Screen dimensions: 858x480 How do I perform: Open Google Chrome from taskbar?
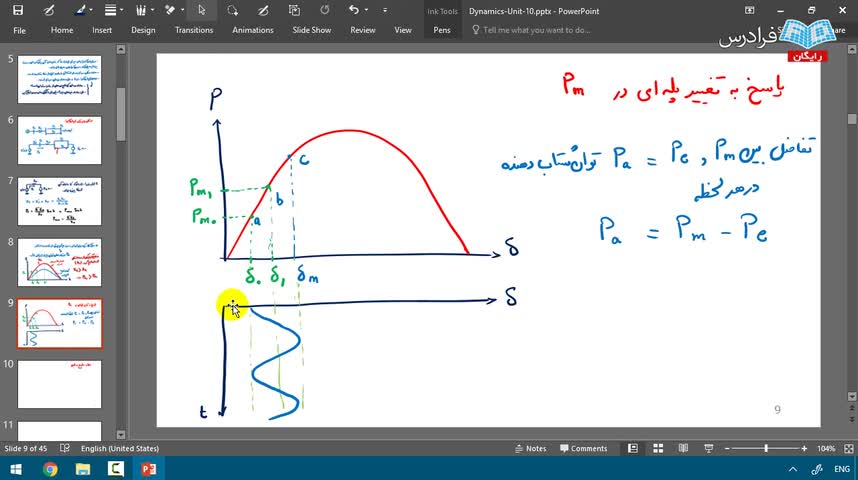coord(50,469)
